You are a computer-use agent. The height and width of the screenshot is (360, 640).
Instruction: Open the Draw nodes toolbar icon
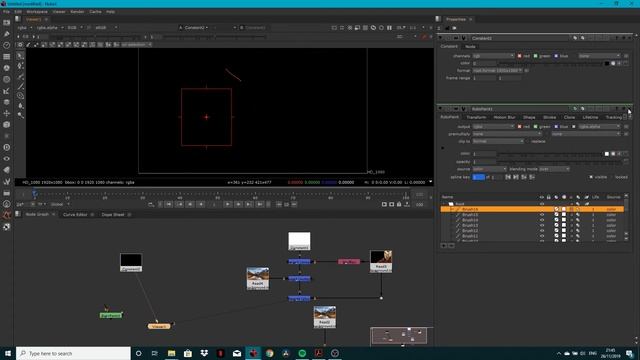coord(7,34)
